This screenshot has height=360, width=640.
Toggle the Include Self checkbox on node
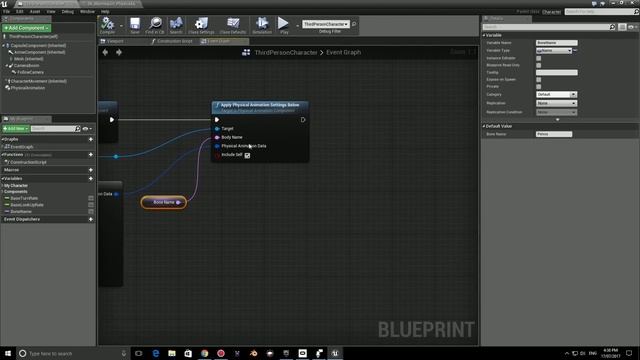pyautogui.click(x=247, y=155)
